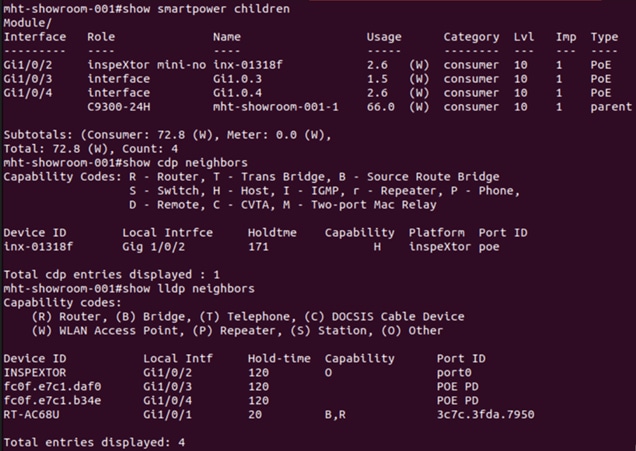The height and width of the screenshot is (451, 636).
Task: Click the usage value '66.0'
Action: 380,107
